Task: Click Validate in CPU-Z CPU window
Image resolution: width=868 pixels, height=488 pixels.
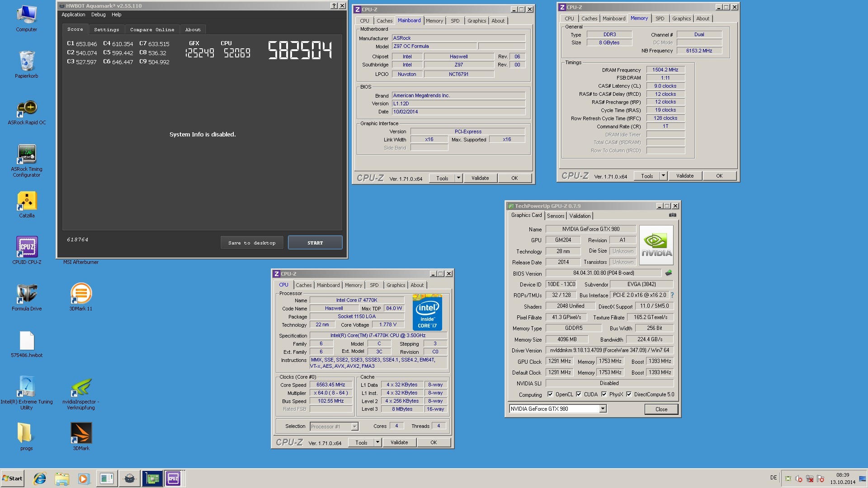Action: [x=399, y=442]
